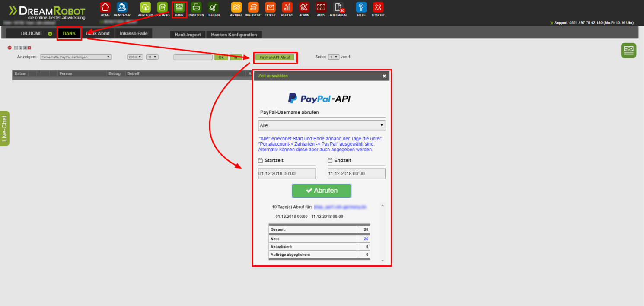The height and width of the screenshot is (306, 644).
Task: Click the Betrag column header
Action: [115, 73]
